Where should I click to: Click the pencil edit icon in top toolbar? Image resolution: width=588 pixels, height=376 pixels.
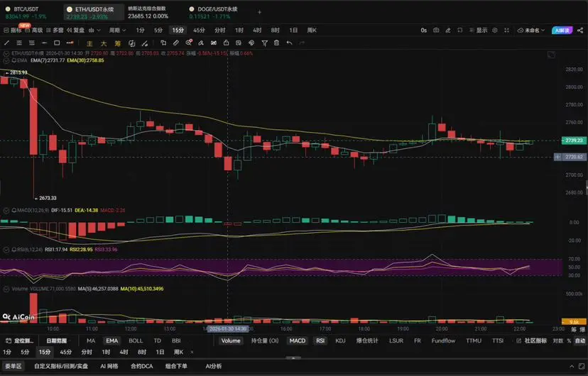coord(448,31)
